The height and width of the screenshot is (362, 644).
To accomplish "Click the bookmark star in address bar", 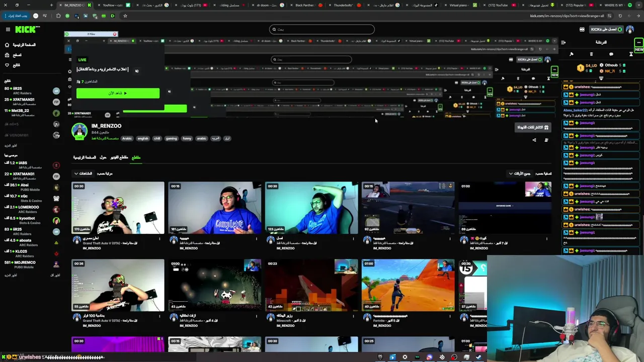I will tap(125, 16).
